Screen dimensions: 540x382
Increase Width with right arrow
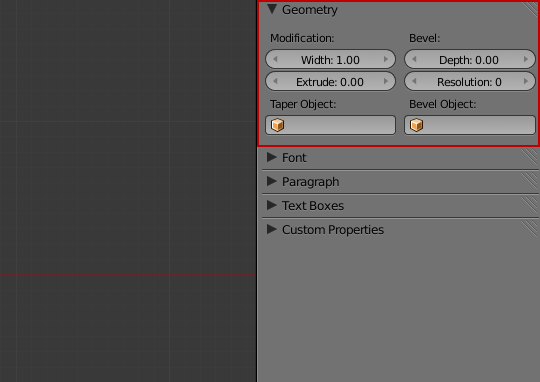[x=386, y=59]
